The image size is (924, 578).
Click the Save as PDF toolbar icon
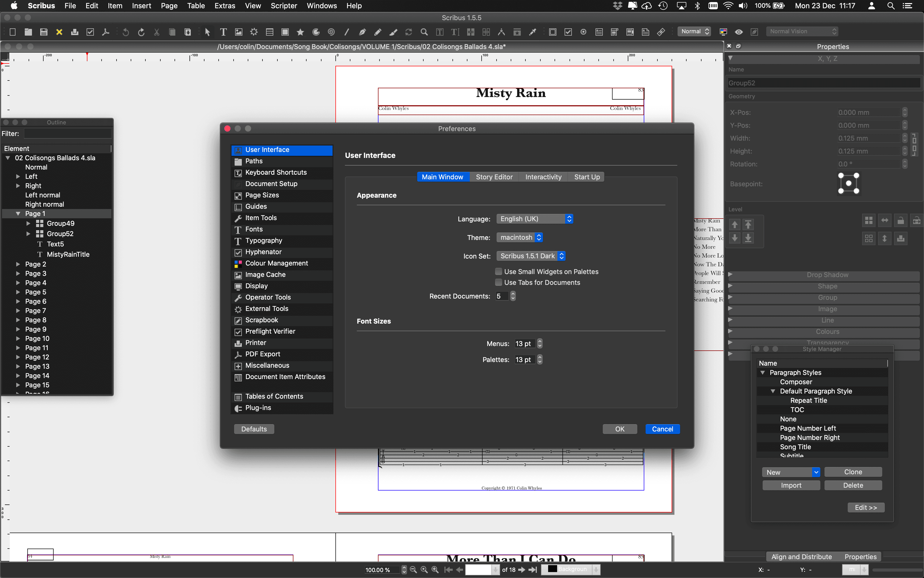point(106,32)
